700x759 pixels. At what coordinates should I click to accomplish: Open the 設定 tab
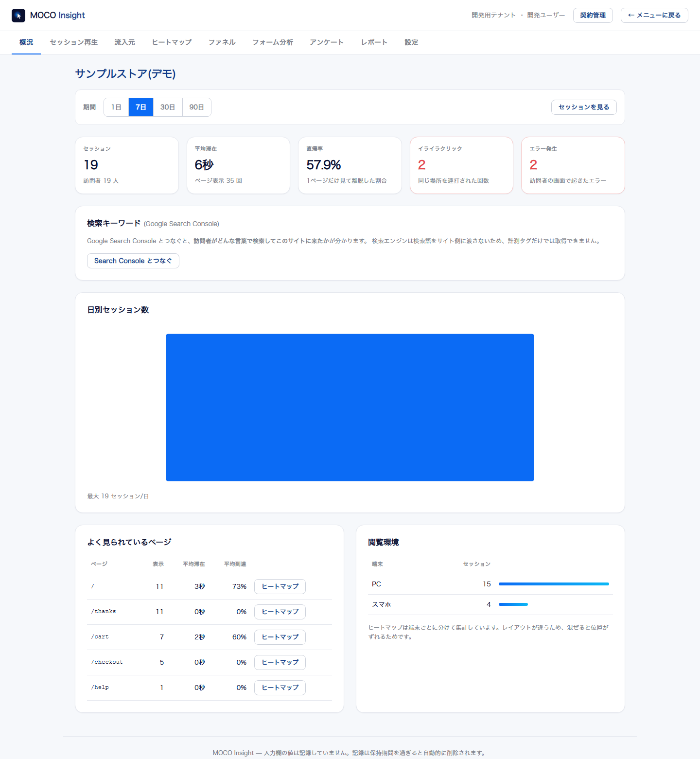pyautogui.click(x=411, y=42)
